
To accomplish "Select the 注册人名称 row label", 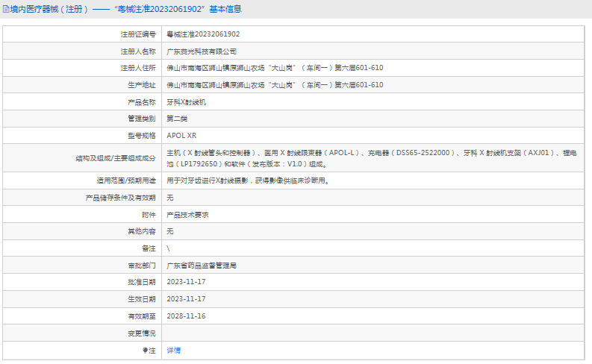I will [x=138, y=51].
